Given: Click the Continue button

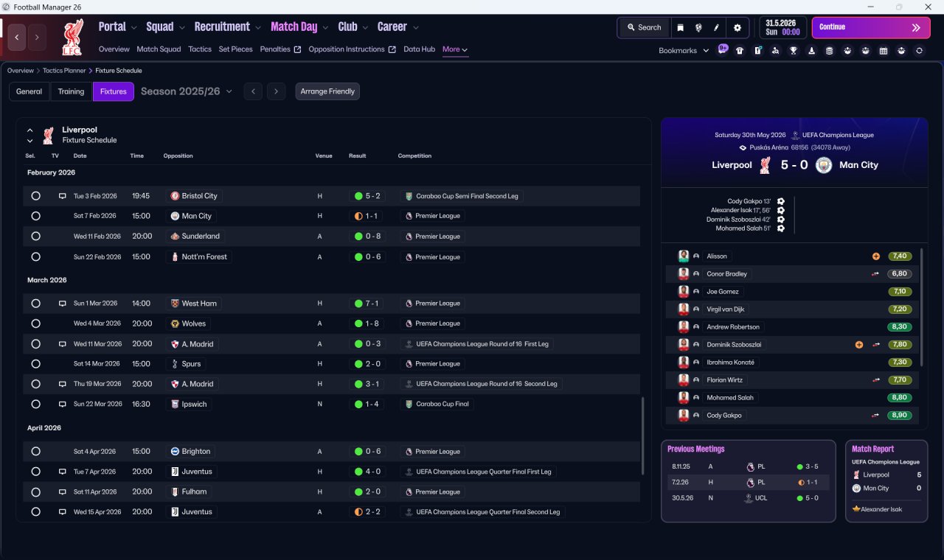Looking at the screenshot, I should [x=871, y=27].
